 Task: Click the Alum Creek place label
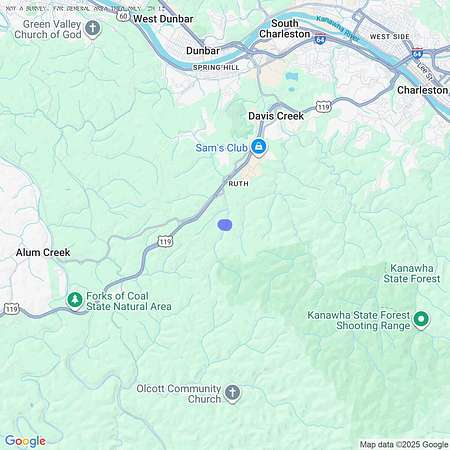click(x=43, y=252)
